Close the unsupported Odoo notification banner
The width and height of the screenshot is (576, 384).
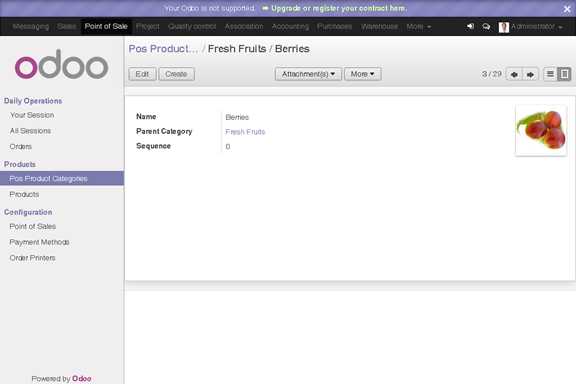coord(567,9)
